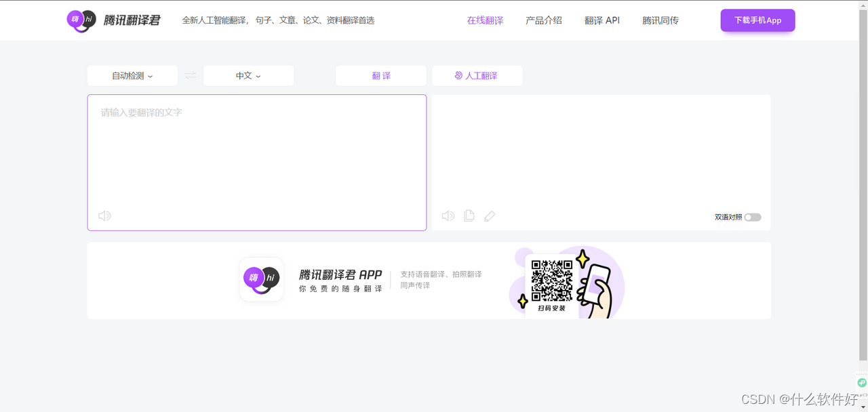Image resolution: width=868 pixels, height=412 pixels.
Task: Click the 下载手机App button
Action: pos(757,20)
